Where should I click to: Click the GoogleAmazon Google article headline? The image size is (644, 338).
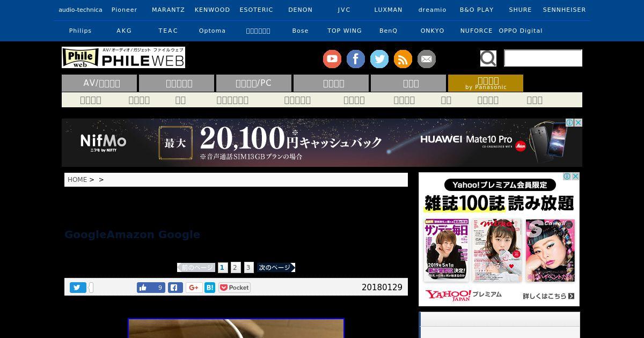pyautogui.click(x=132, y=234)
